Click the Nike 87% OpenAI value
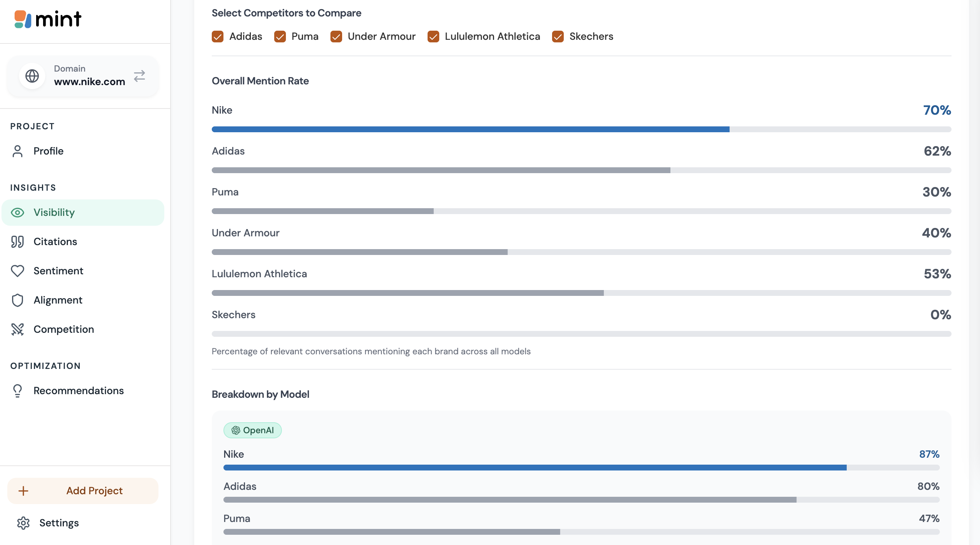This screenshot has width=980, height=545. [929, 454]
